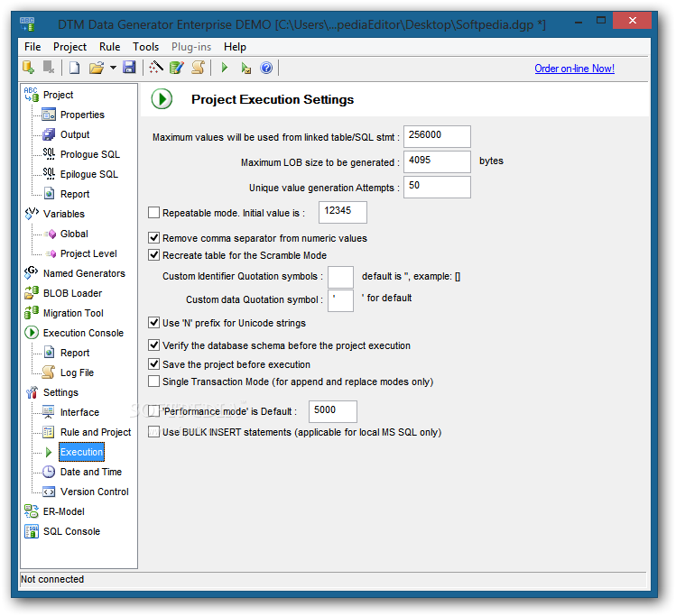Screen dimensions: 676x616
Task: Open Named Generators in sidebar
Action: (84, 273)
